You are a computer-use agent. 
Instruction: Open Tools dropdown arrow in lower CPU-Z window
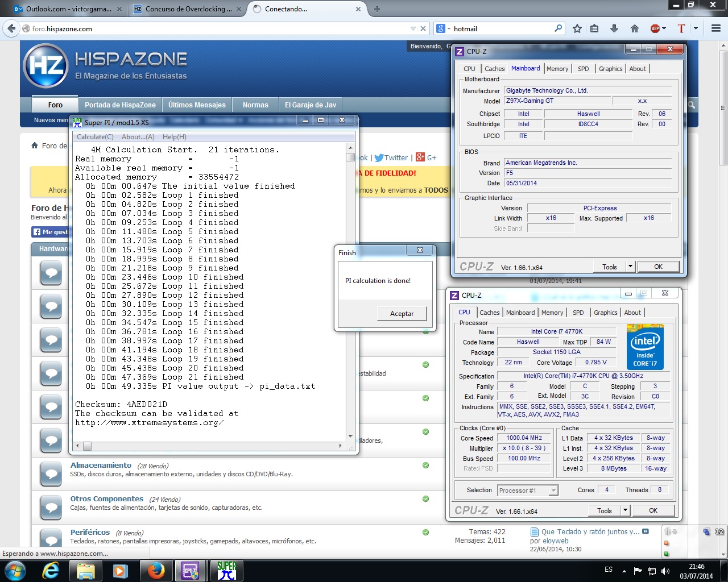tap(624, 510)
